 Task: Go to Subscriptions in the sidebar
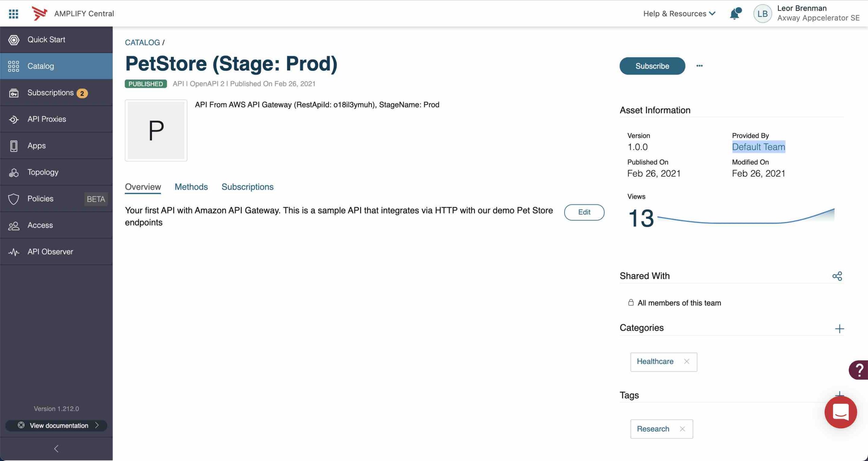[56, 93]
